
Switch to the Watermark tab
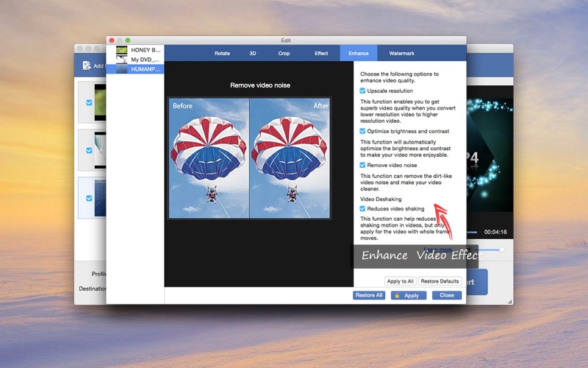tap(401, 53)
